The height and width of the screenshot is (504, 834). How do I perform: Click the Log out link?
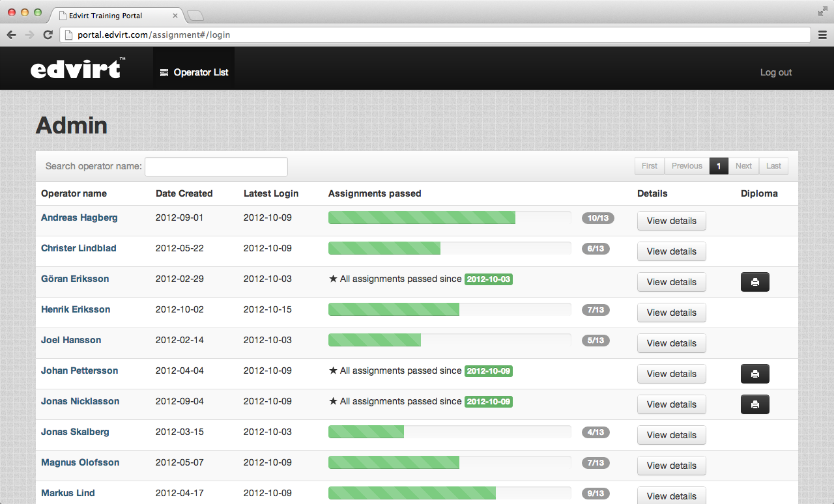776,72
